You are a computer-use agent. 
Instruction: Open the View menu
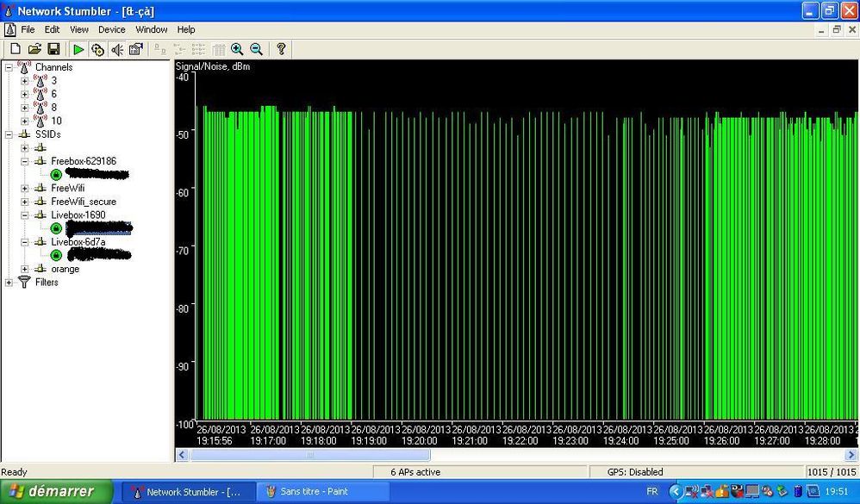[x=78, y=29]
